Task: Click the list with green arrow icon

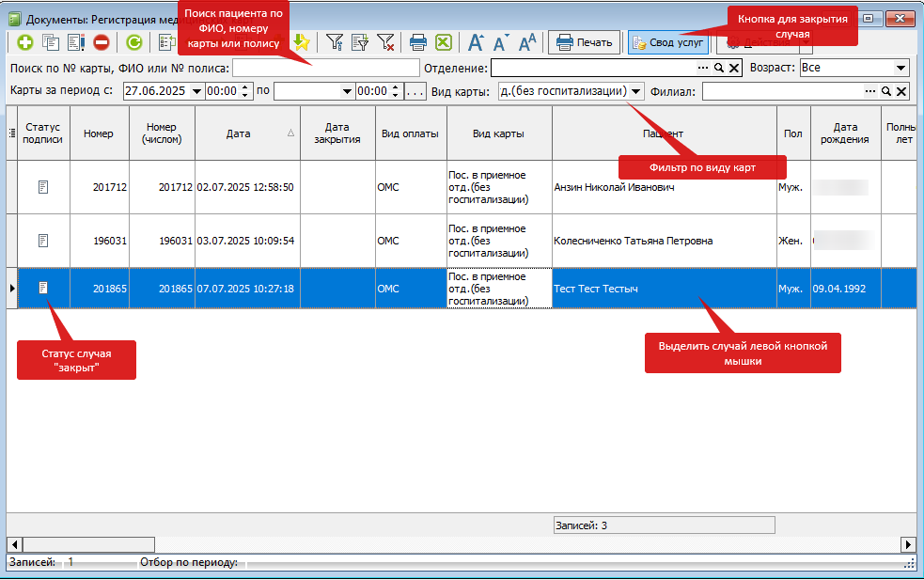Action: coord(167,42)
